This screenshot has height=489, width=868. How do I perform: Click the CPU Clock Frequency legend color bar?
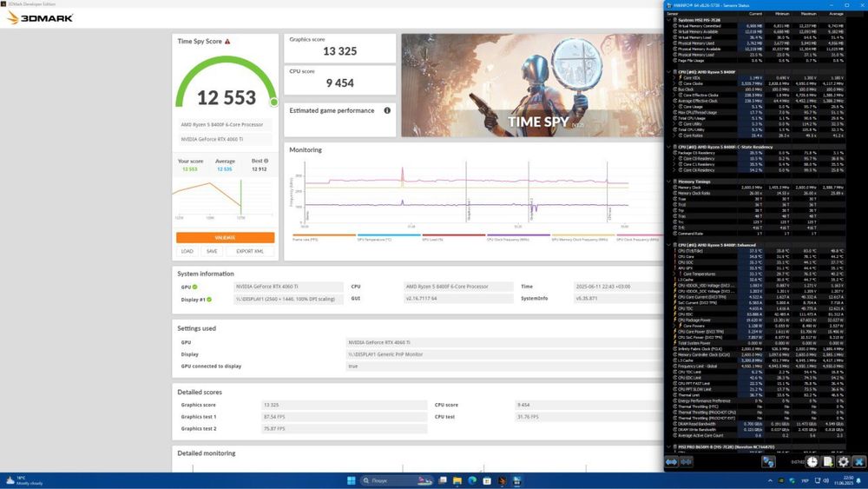[518, 235]
